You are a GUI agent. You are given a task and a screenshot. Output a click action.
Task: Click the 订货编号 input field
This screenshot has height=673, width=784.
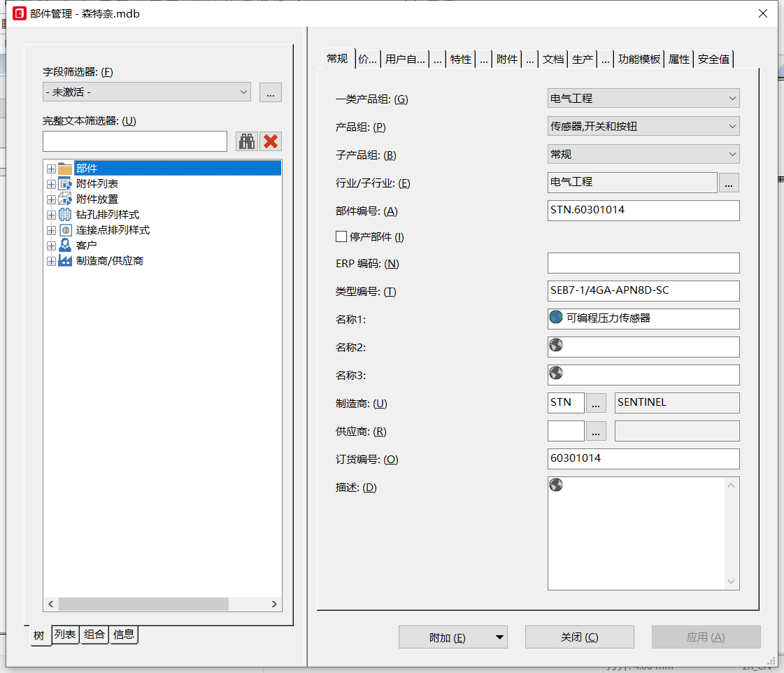click(643, 459)
